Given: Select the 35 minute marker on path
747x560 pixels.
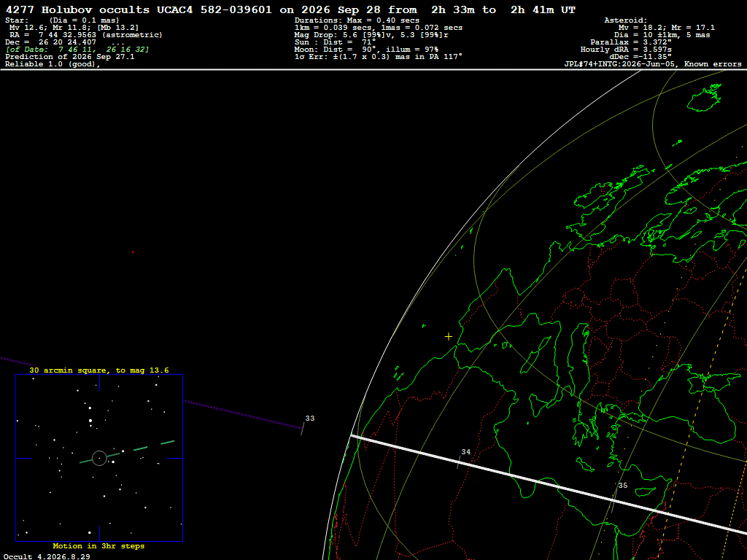Looking at the screenshot, I should (614, 502).
